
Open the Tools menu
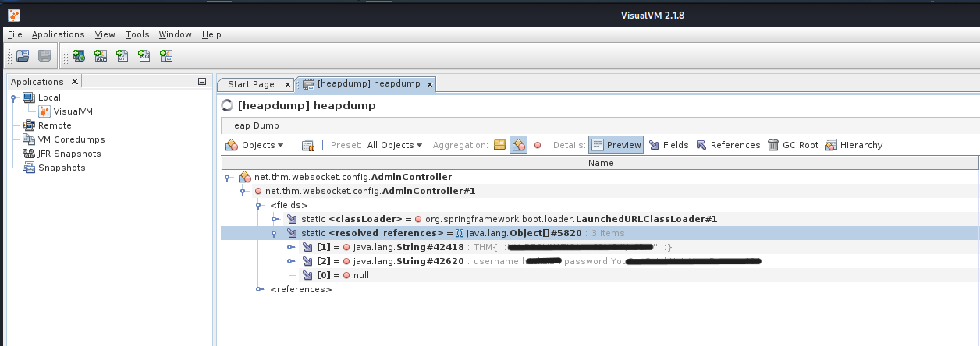[x=137, y=34]
